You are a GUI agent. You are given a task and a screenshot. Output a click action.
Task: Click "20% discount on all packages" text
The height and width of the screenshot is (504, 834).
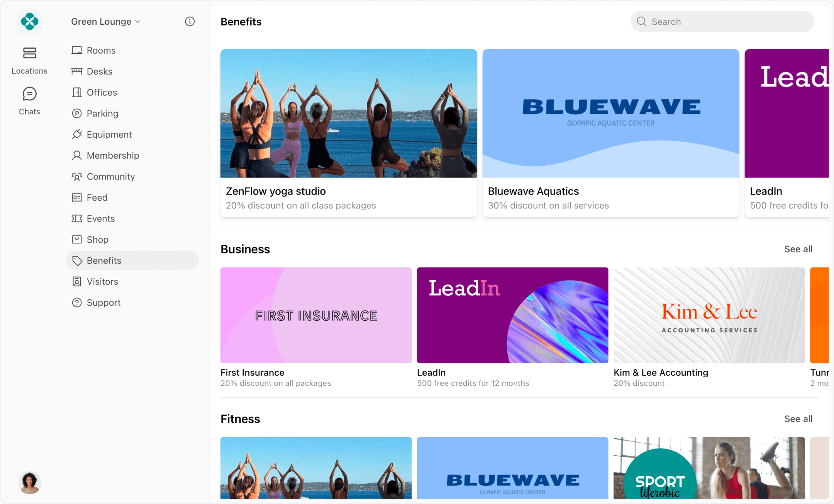coord(276,383)
